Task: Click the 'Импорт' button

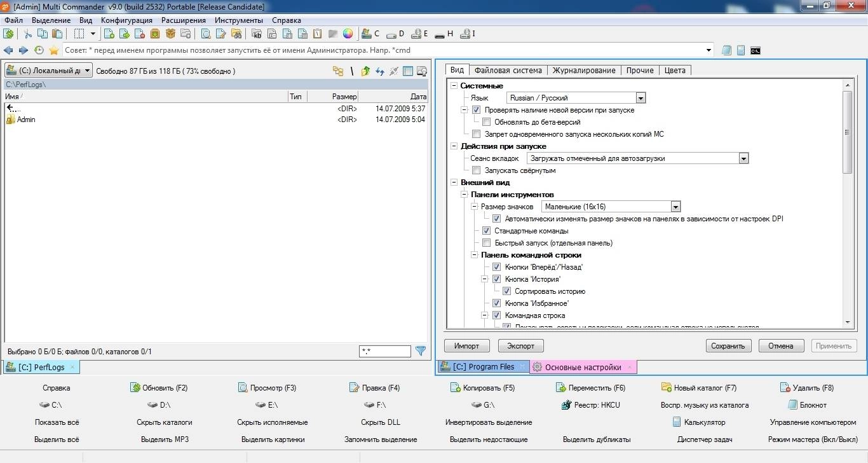Action: [x=467, y=346]
